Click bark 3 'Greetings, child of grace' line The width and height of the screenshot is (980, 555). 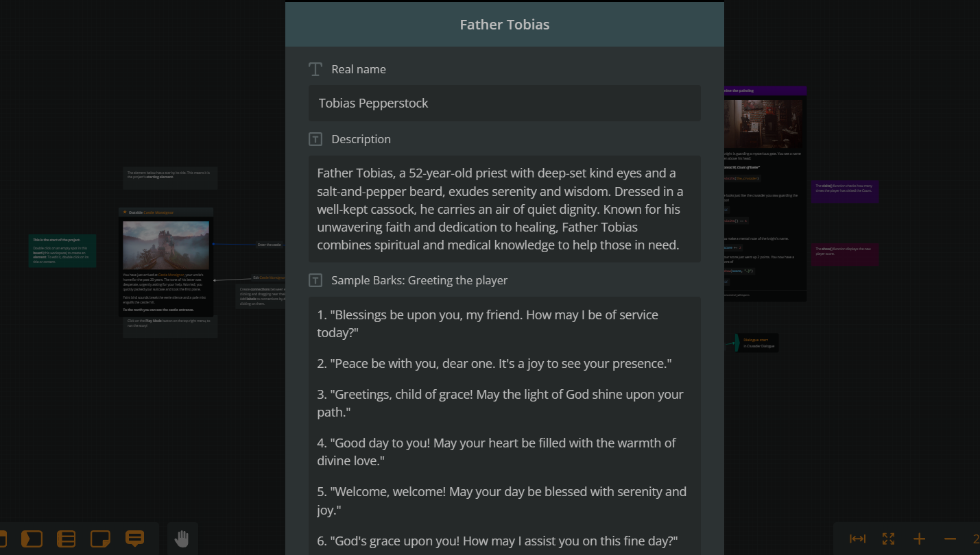(x=500, y=403)
